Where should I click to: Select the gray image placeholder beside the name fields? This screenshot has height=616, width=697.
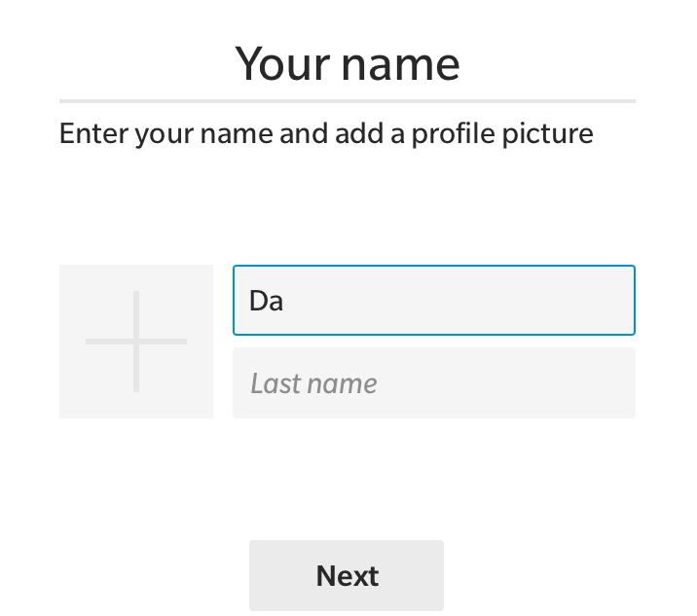[x=136, y=342]
